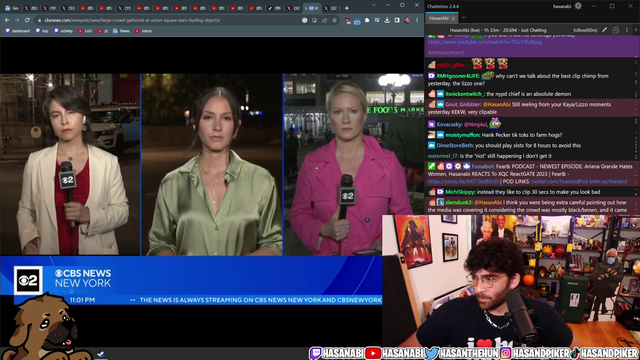View site info lock icon
This screenshot has width=640, height=360.
tap(39, 20)
